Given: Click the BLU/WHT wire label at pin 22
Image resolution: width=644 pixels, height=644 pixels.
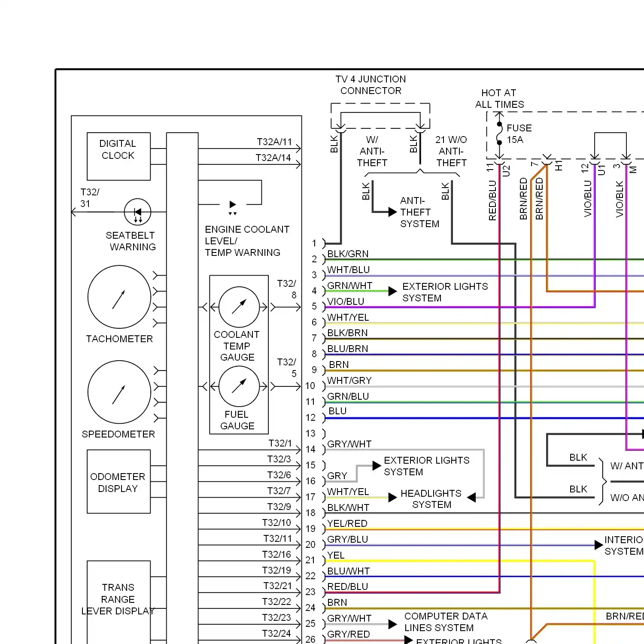Looking at the screenshot, I should (x=349, y=571).
